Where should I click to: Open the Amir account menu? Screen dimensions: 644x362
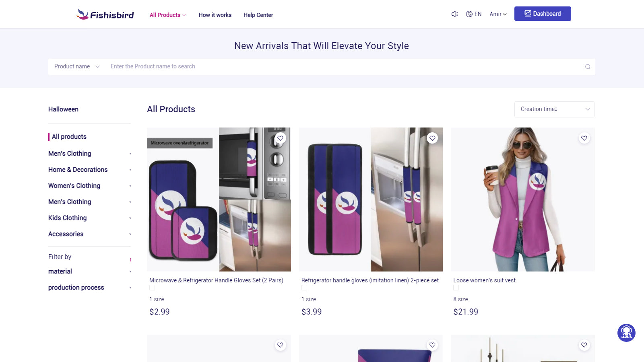tap(497, 14)
